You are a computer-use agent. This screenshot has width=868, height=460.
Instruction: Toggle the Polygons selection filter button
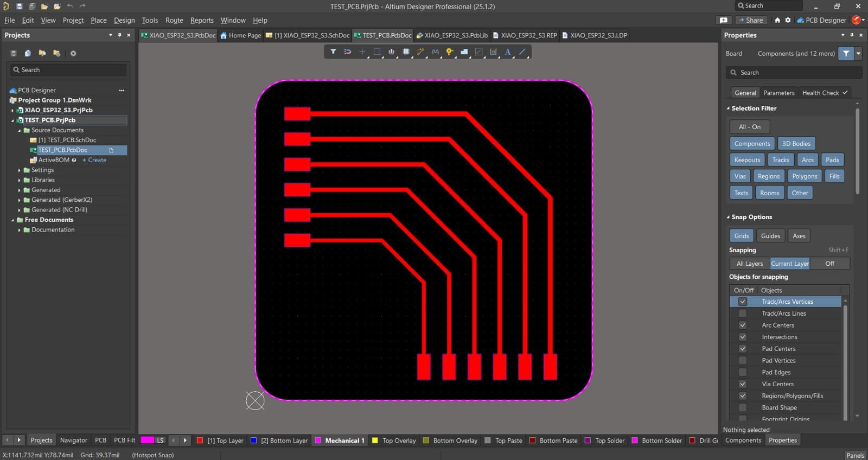point(805,176)
